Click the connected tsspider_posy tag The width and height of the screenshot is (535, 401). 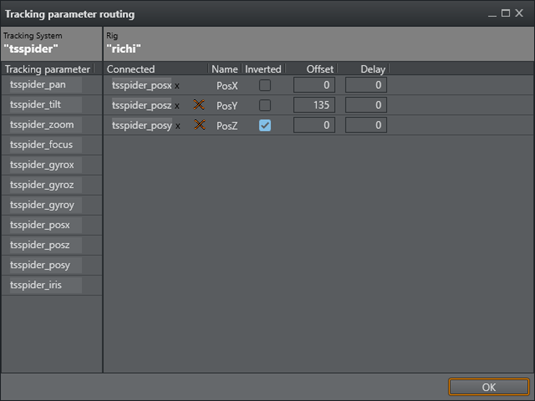pos(142,126)
